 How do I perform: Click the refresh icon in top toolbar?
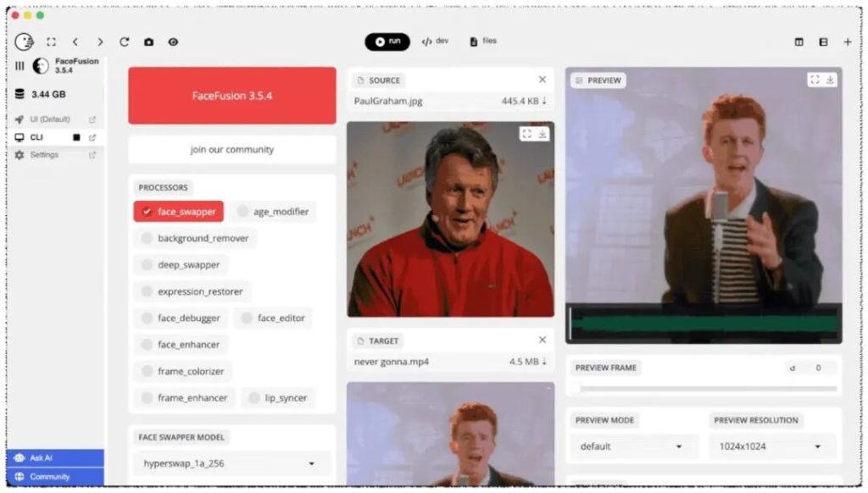tap(124, 42)
